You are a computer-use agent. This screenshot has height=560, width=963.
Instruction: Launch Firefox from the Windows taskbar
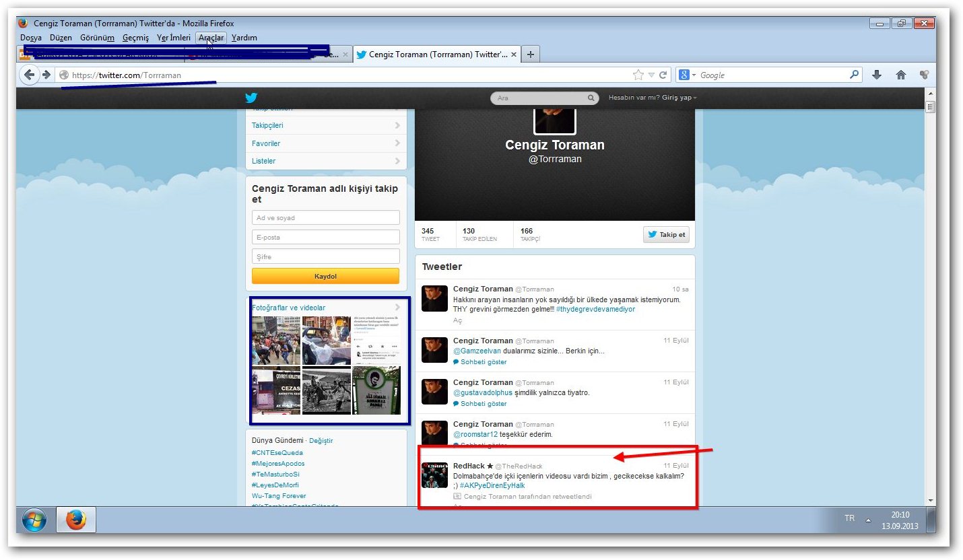76,520
